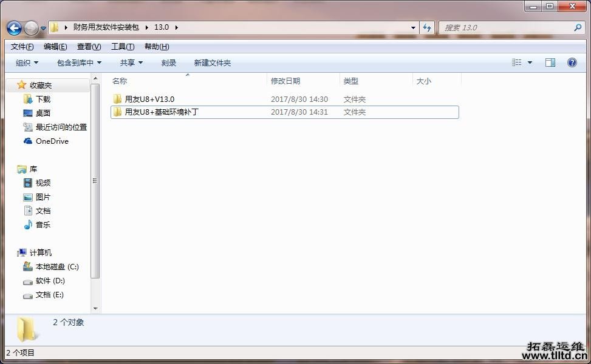Navigate back using the back arrow
Screen dimensions: 591x364
tap(13, 27)
